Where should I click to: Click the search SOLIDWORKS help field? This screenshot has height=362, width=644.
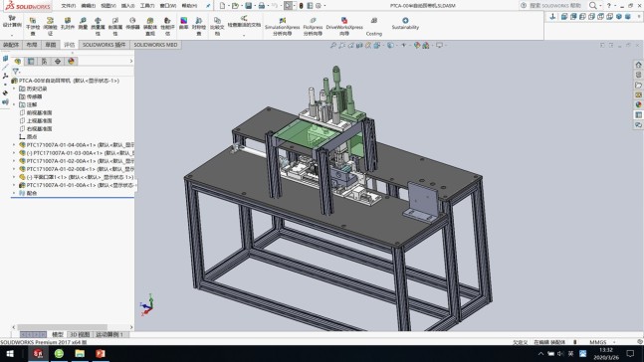pyautogui.click(x=555, y=6)
